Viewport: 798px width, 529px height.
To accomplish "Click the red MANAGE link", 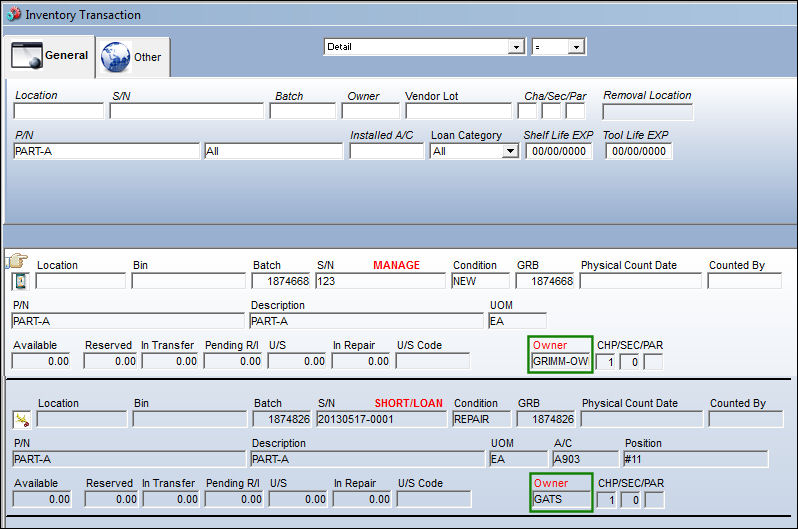I will pos(396,265).
